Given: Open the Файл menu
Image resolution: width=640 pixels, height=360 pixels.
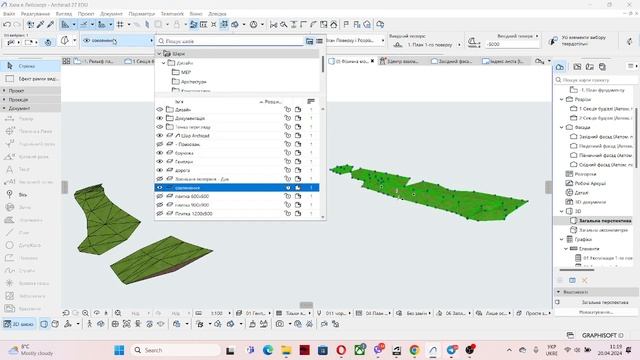Looking at the screenshot, I should tap(9, 13).
